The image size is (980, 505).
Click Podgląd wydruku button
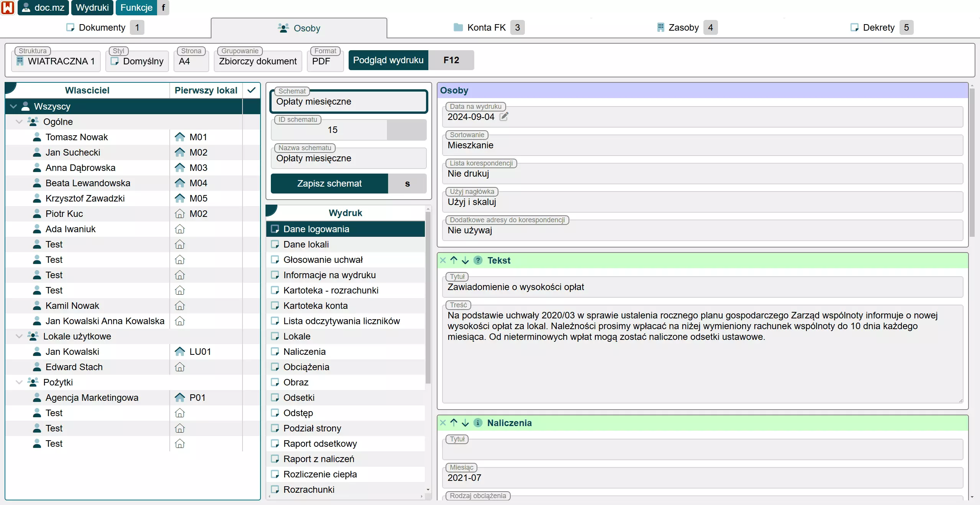tap(388, 60)
